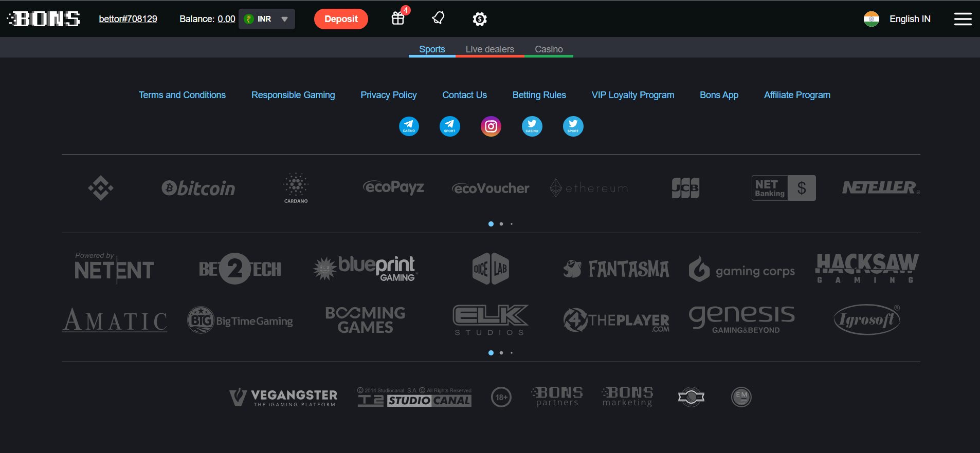
Task: Click the Blueprint Gaming provider logo
Action: pos(365,269)
